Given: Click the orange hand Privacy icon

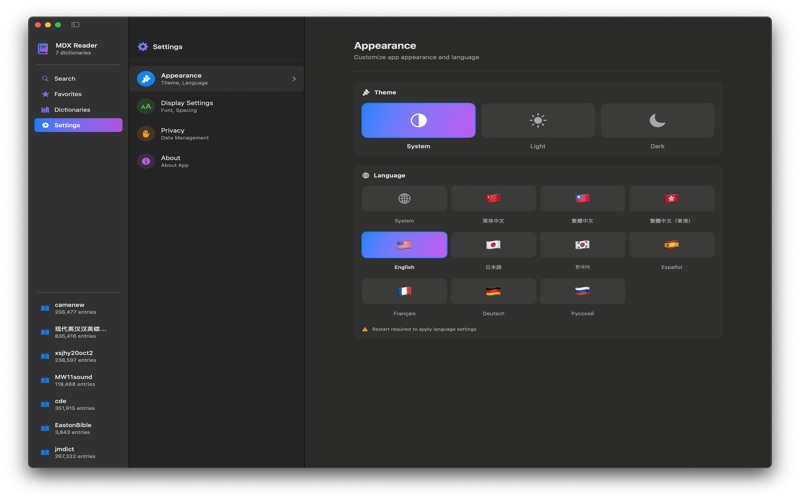Looking at the screenshot, I should pos(146,134).
